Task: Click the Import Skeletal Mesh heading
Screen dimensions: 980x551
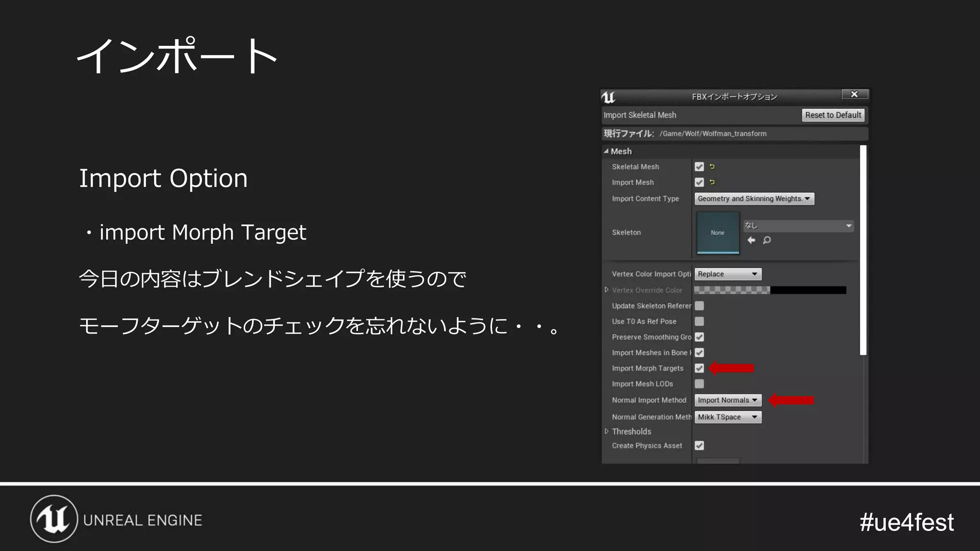Action: 640,115
